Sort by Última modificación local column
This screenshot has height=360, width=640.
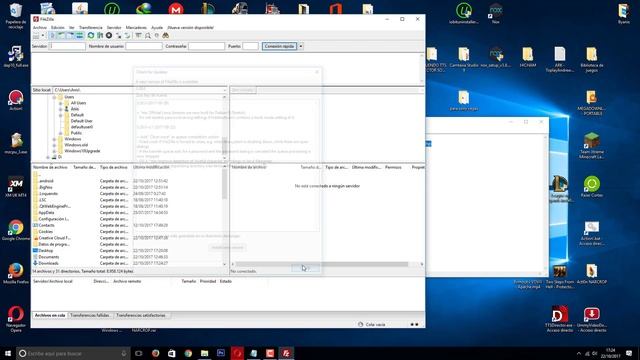tap(151, 167)
